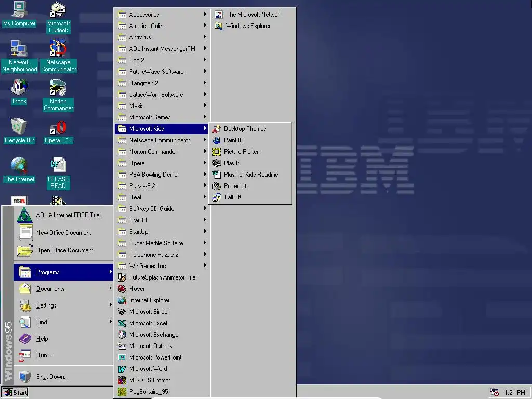This screenshot has width=532, height=399.
Task: Launch Opera 2.12 desktop shortcut
Action: pos(58,132)
